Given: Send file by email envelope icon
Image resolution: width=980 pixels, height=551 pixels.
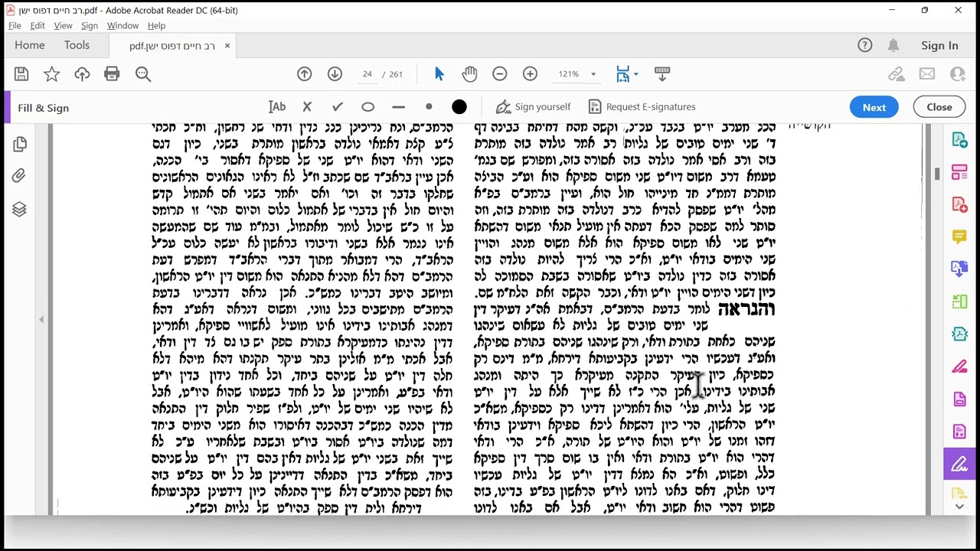Looking at the screenshot, I should coord(927,74).
